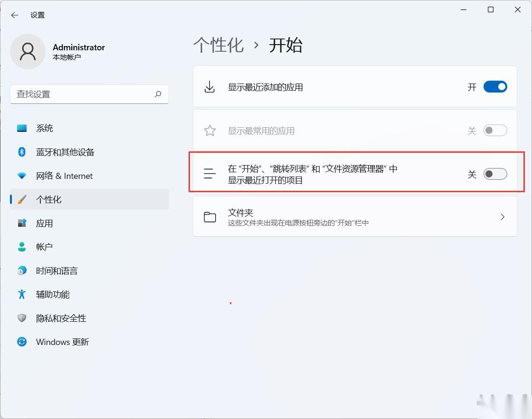Click the magnifier icon in the search box
This screenshot has width=532, height=419.
click(158, 94)
